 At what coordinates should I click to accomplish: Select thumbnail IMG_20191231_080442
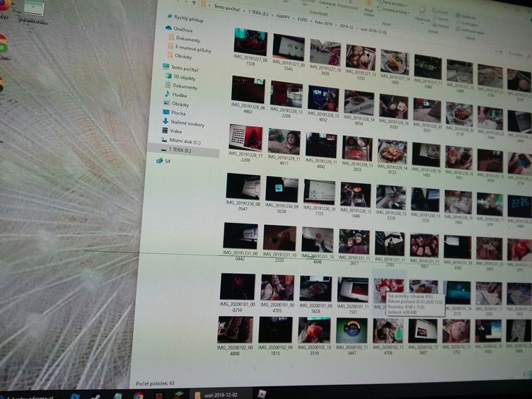(241, 241)
